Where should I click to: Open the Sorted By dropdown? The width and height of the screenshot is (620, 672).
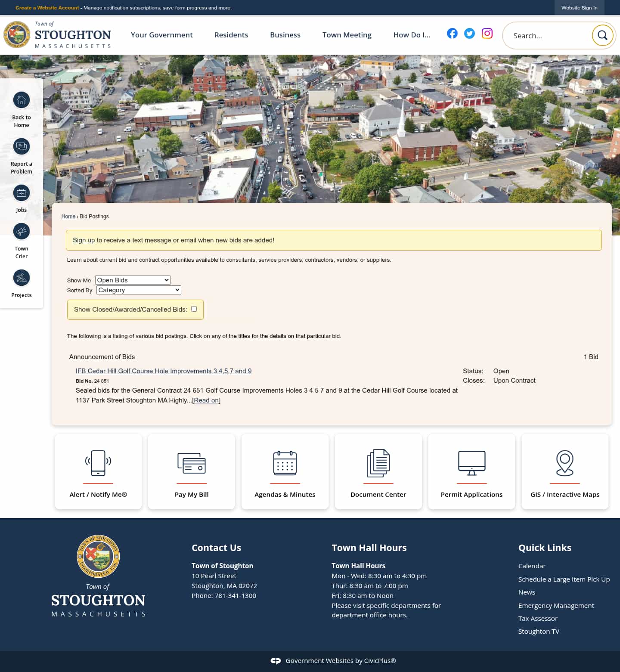pyautogui.click(x=138, y=290)
